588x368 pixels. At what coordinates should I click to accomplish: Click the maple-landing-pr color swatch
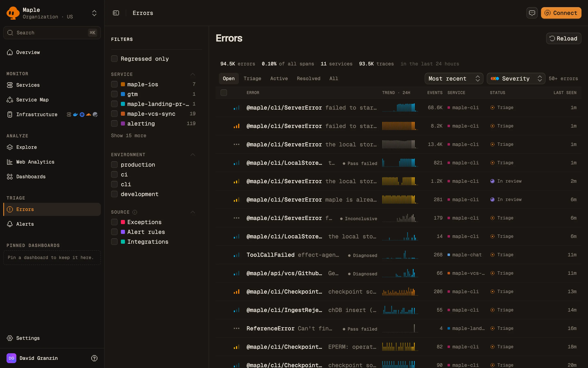(x=123, y=104)
